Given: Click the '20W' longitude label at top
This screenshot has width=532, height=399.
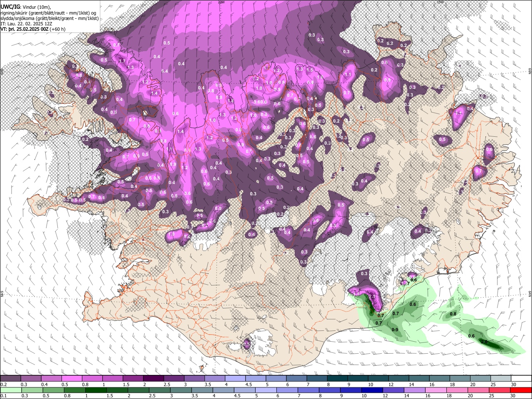Looking at the screenshot, I should click(221, 2).
